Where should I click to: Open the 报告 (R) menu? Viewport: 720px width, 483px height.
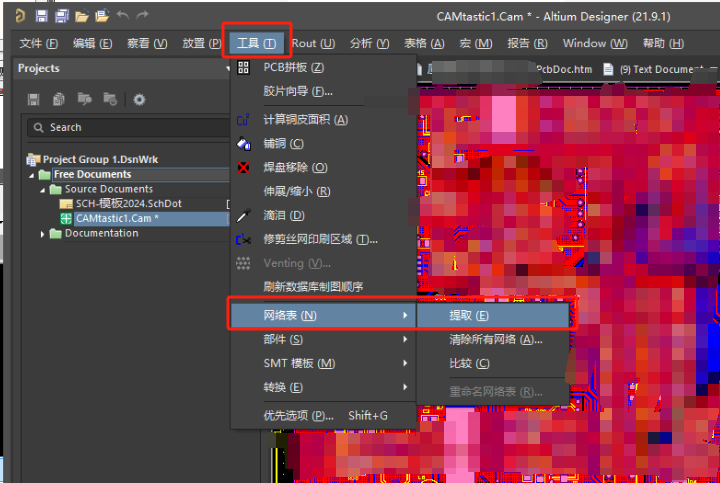[527, 43]
